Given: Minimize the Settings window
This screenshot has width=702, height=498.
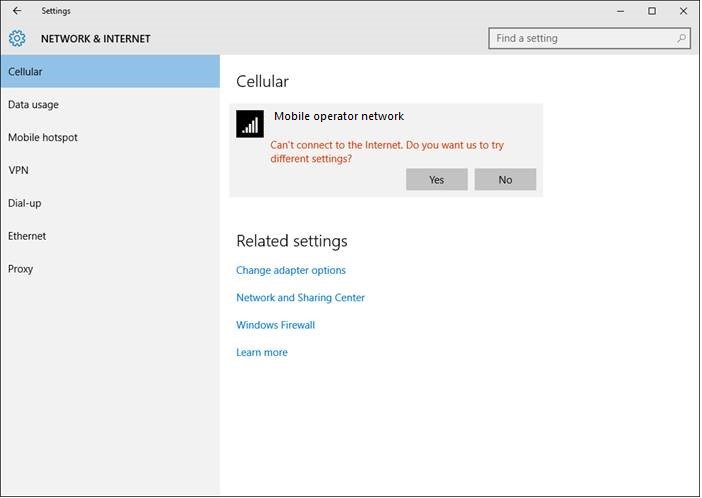Looking at the screenshot, I should [x=621, y=11].
